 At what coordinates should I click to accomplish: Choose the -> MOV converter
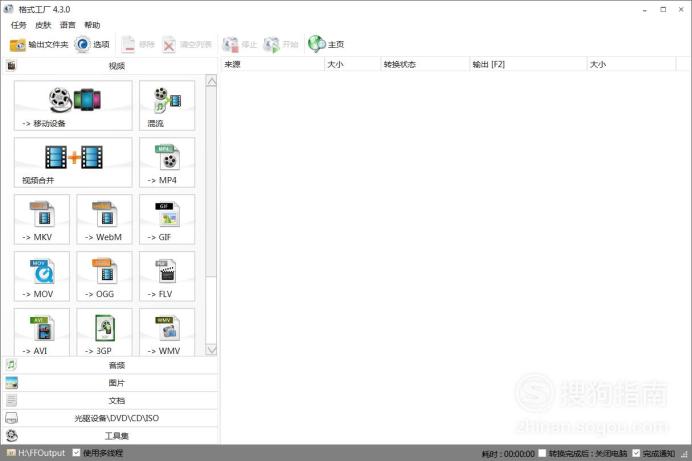tap(42, 276)
